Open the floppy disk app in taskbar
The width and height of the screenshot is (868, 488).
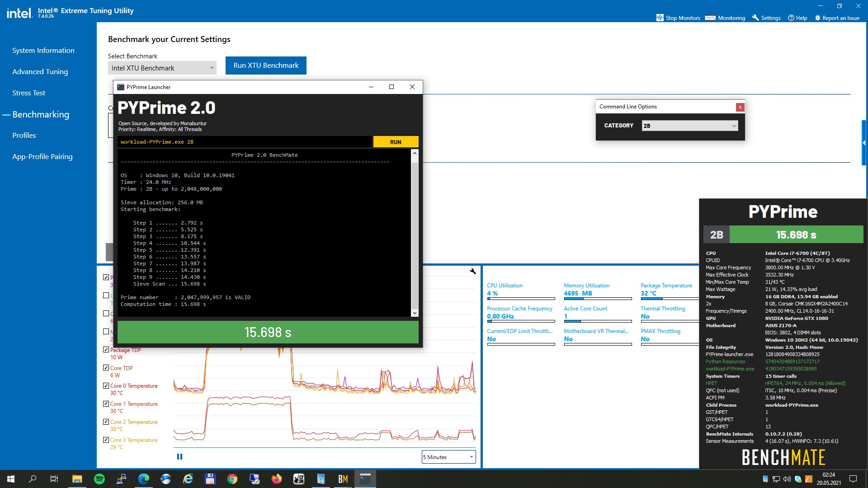coord(210,479)
